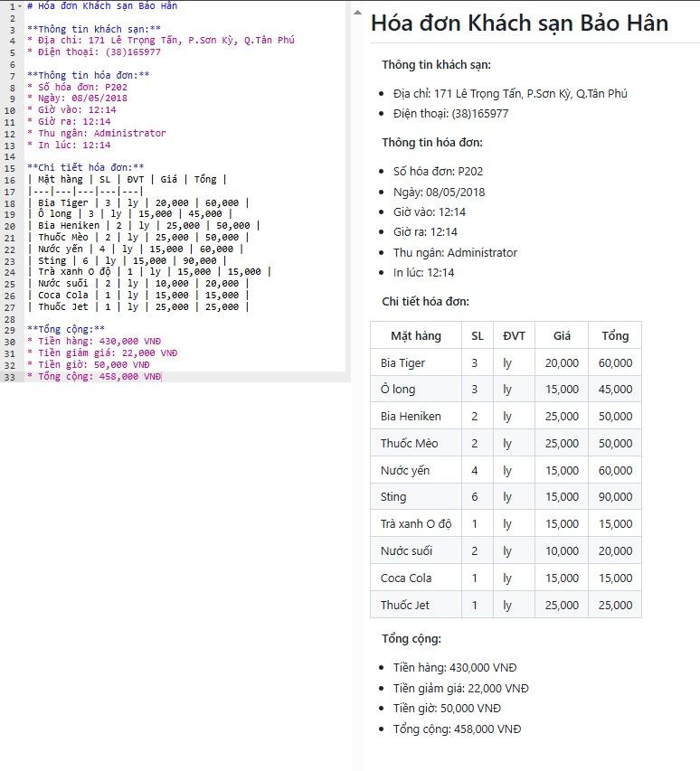The height and width of the screenshot is (771, 700).
Task: Click table header 'Mặt hàng' in preview
Action: point(416,336)
